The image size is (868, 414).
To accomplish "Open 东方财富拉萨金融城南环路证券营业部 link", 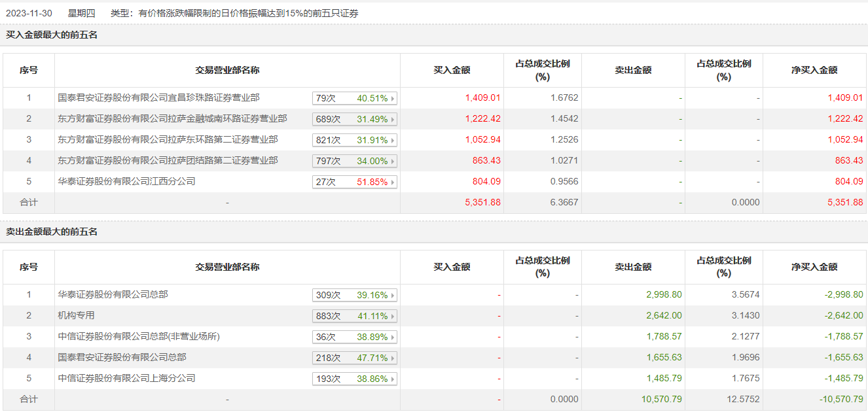I will [x=172, y=119].
